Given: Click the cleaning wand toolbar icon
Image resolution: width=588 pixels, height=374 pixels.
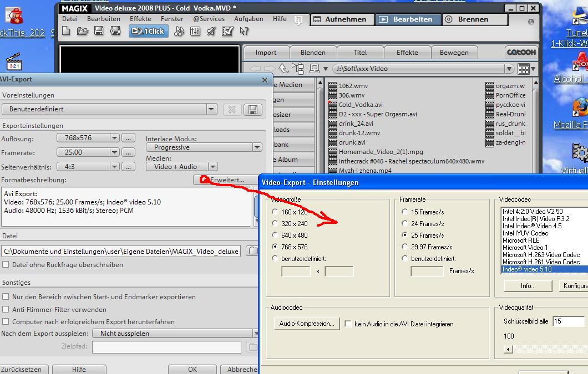Looking at the screenshot, I should click(211, 31).
